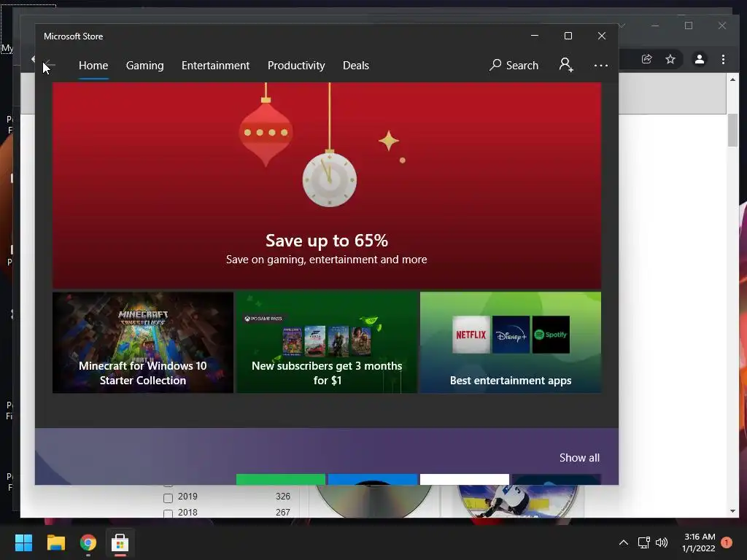The image size is (747, 560).
Task: Click the Spotify logo in entertainment tile
Action: click(x=551, y=335)
